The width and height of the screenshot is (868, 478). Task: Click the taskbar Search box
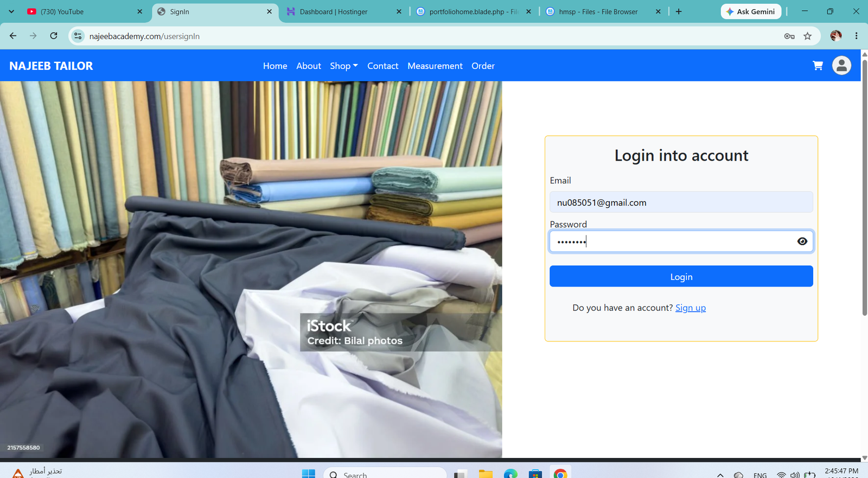coord(385,474)
